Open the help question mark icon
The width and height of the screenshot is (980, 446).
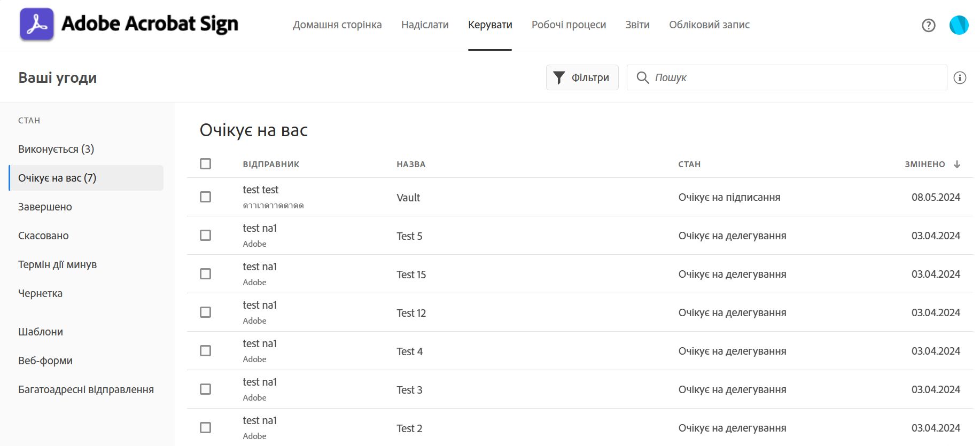click(928, 25)
